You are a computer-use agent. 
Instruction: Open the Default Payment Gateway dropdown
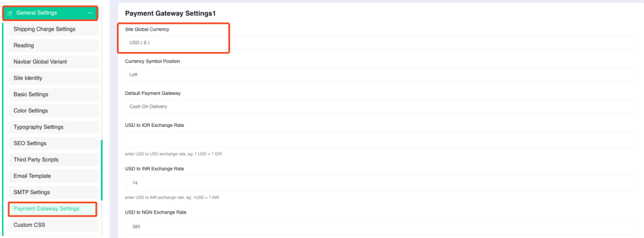[381, 106]
